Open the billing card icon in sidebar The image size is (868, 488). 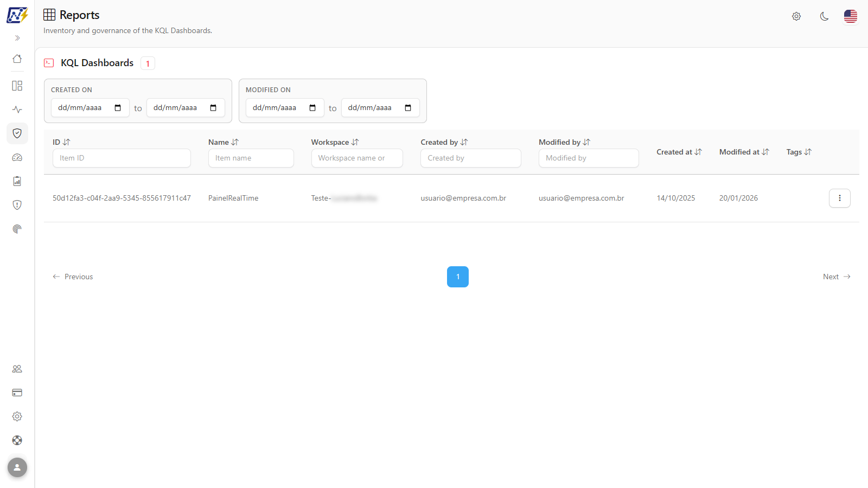[17, 393]
